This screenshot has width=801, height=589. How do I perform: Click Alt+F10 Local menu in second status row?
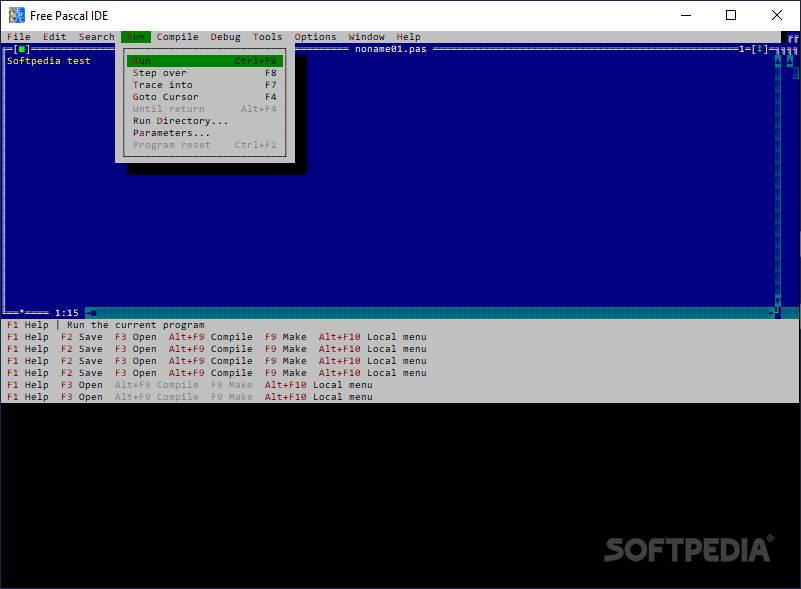[372, 337]
